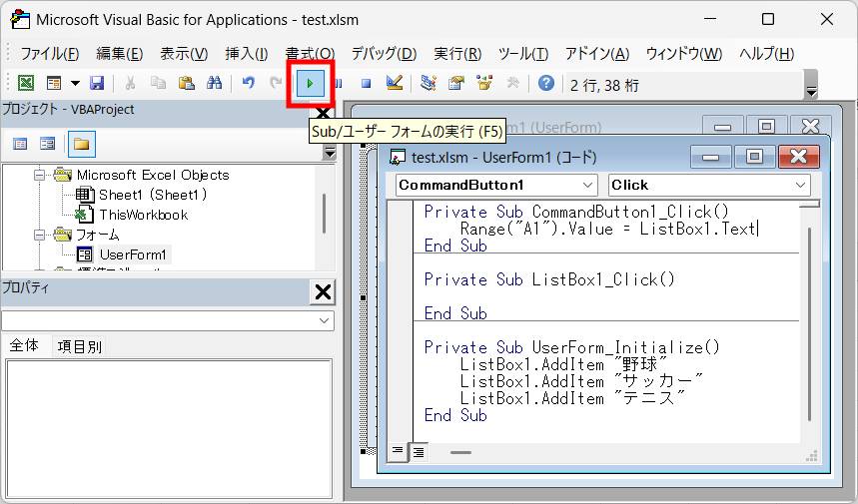The image size is (858, 504).
Task: Maximize the main VBA window
Action: [x=768, y=19]
